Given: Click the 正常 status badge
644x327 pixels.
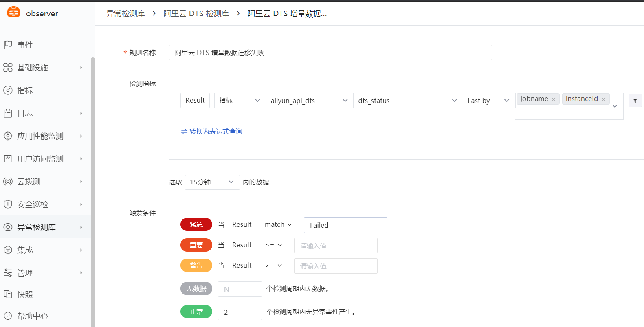Looking at the screenshot, I should 196,312.
